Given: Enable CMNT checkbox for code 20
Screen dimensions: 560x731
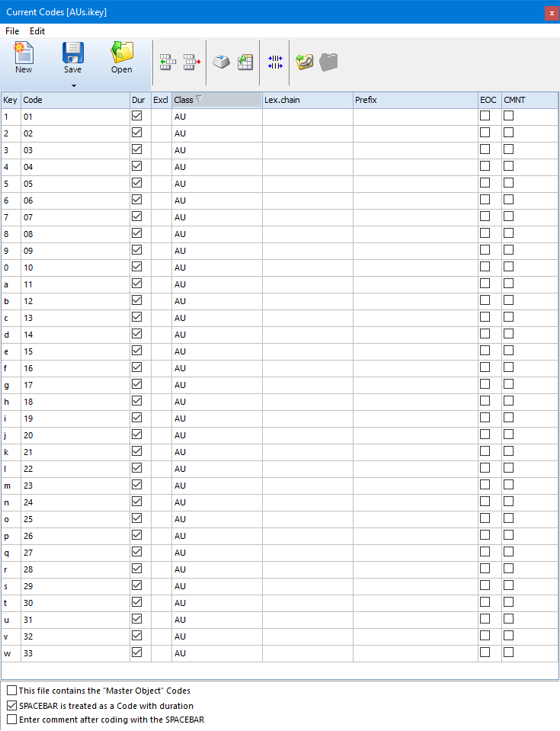Looking at the screenshot, I should pyautogui.click(x=509, y=434).
